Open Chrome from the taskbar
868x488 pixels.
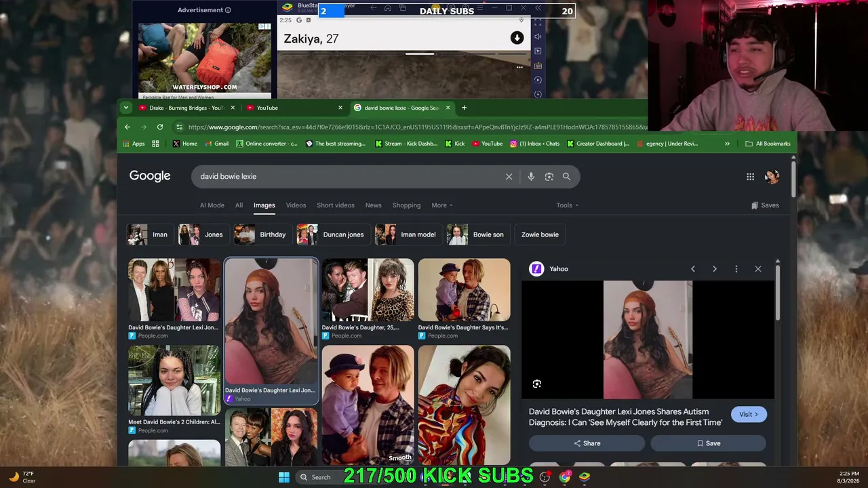565,476
